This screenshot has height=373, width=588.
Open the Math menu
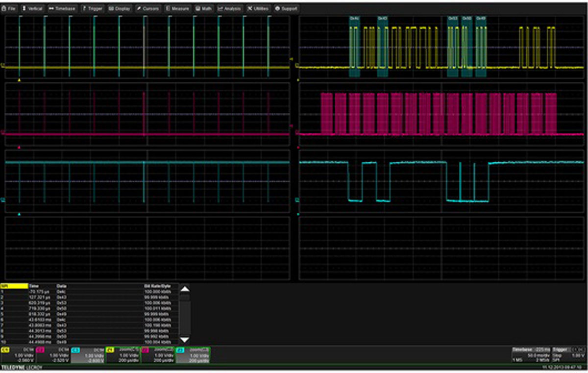(205, 8)
